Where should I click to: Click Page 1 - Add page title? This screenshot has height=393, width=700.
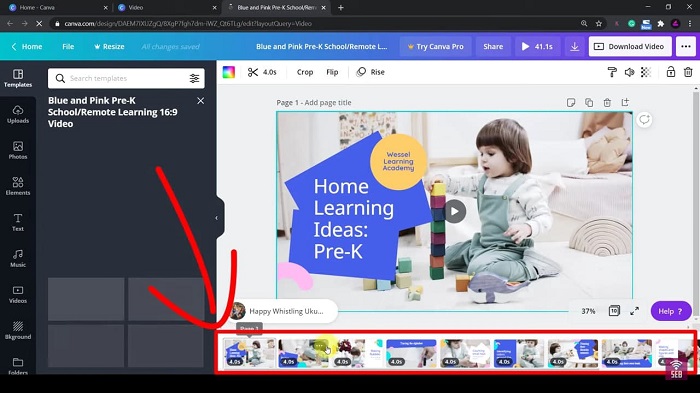314,103
